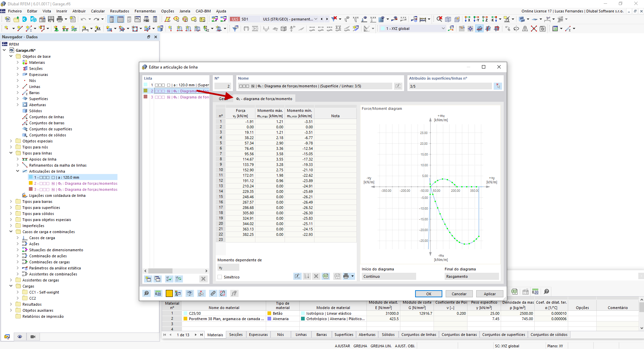Image resolution: width=644 pixels, height=349 pixels.
Task: Toggle the eye visibility icon at navigator bottom
Action: click(x=20, y=337)
